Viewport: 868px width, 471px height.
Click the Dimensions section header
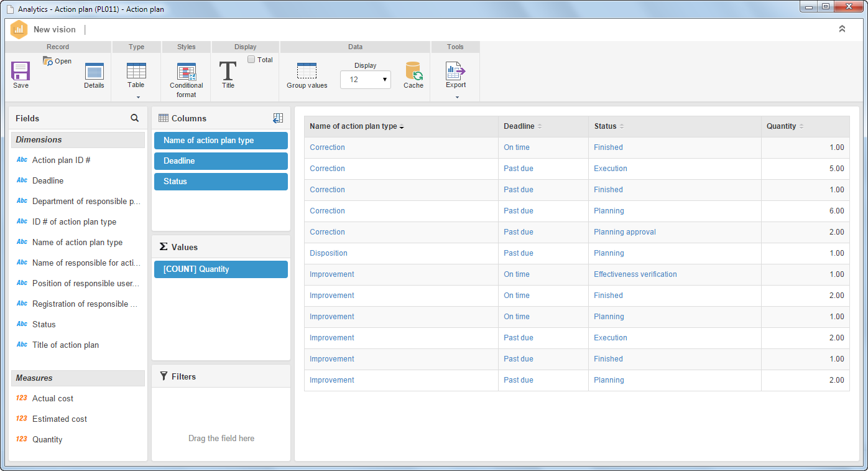[78, 140]
